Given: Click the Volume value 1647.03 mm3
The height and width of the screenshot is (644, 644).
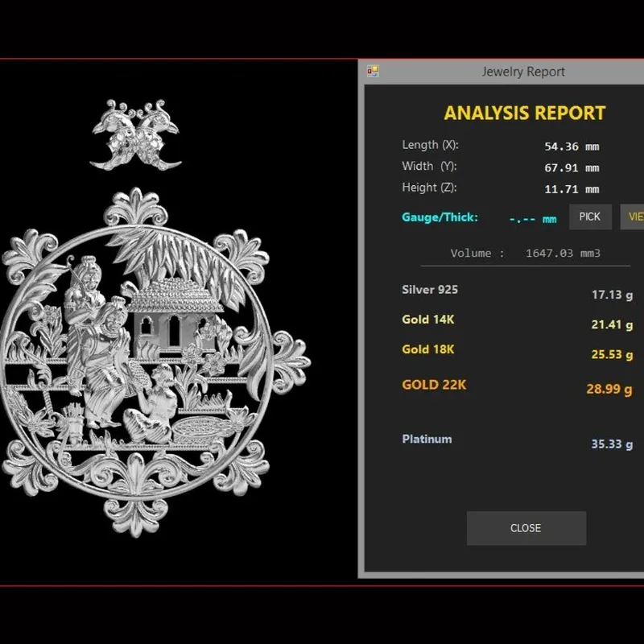Looking at the screenshot, I should (x=563, y=253).
